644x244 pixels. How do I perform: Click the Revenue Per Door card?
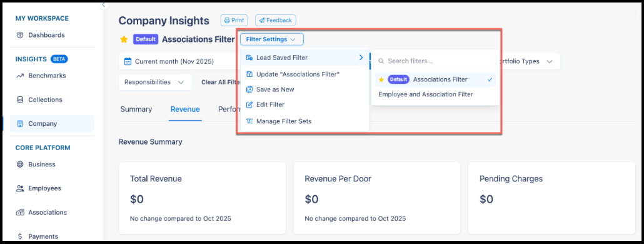(377, 198)
